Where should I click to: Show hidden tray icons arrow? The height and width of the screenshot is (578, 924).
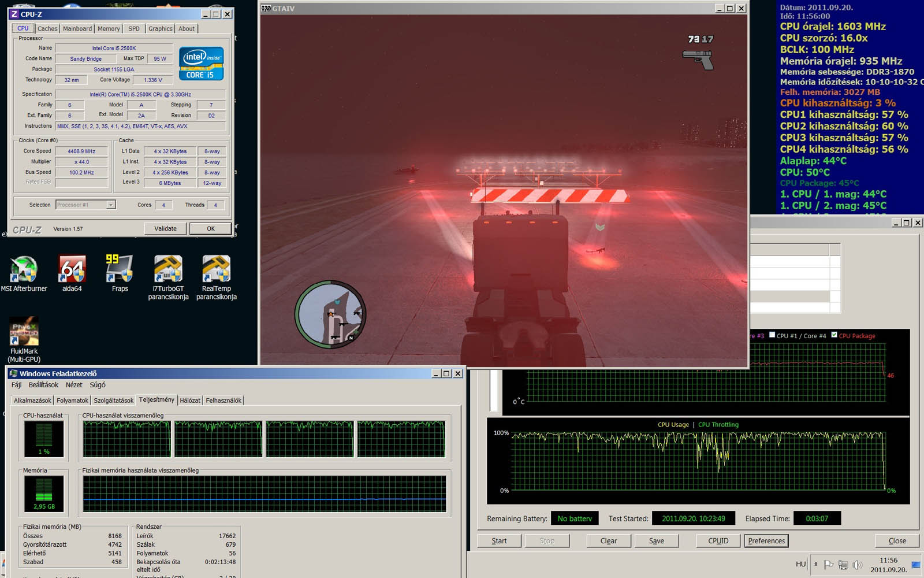coord(816,564)
